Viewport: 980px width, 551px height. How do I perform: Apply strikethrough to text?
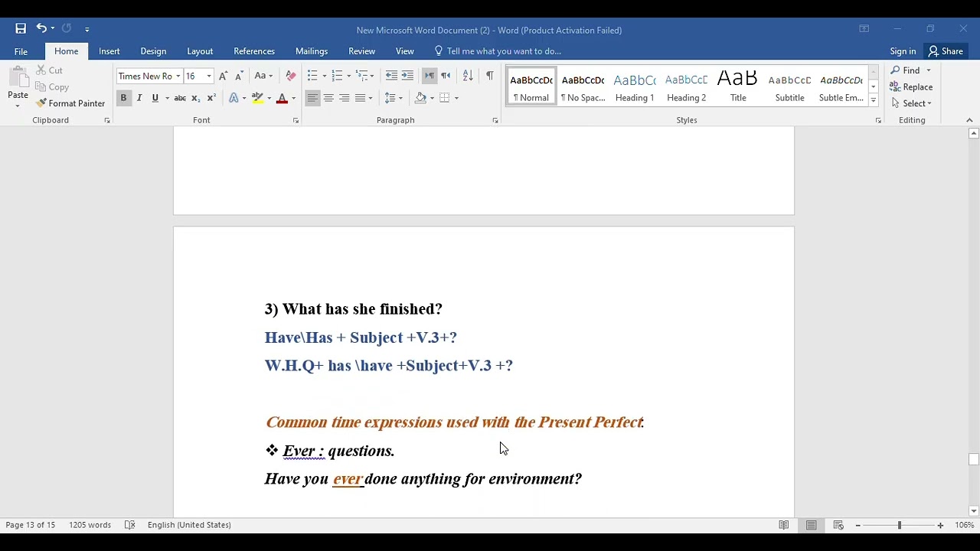pyautogui.click(x=180, y=98)
